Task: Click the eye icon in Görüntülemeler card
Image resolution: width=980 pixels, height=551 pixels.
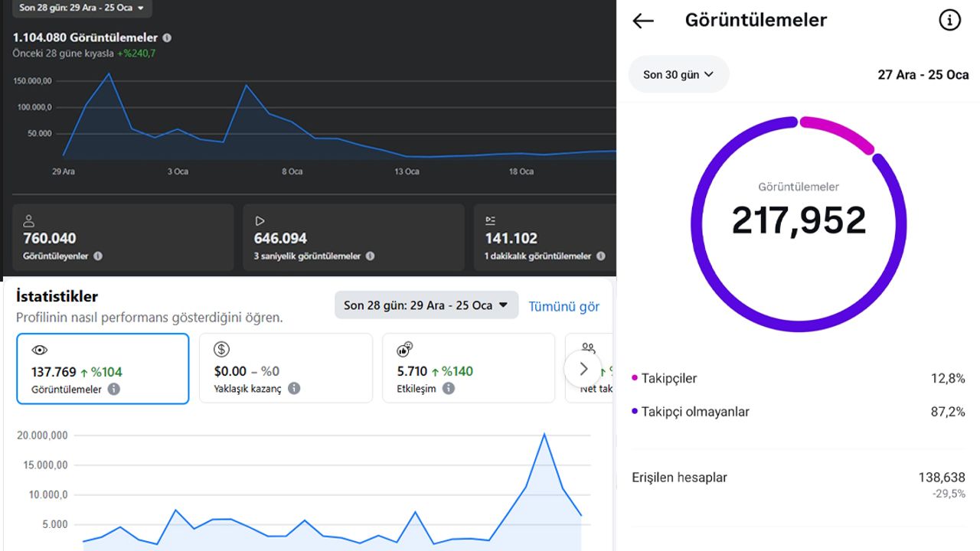Action: point(40,350)
